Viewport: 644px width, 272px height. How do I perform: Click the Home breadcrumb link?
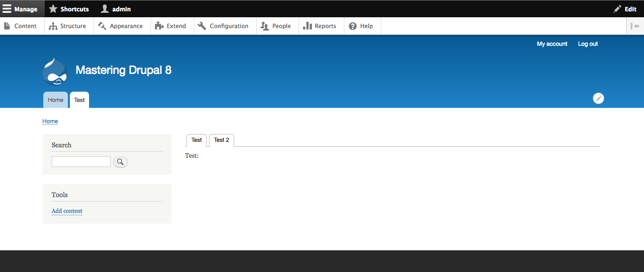click(50, 121)
